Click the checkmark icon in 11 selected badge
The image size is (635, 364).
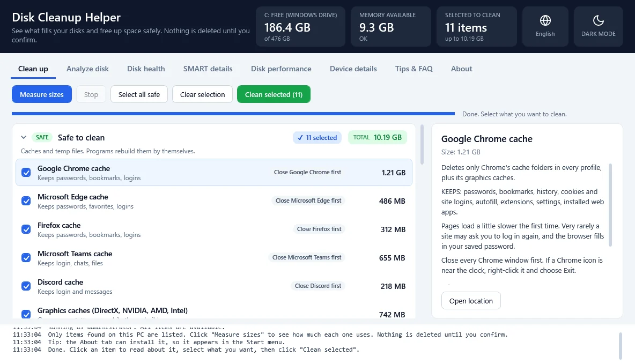(300, 138)
